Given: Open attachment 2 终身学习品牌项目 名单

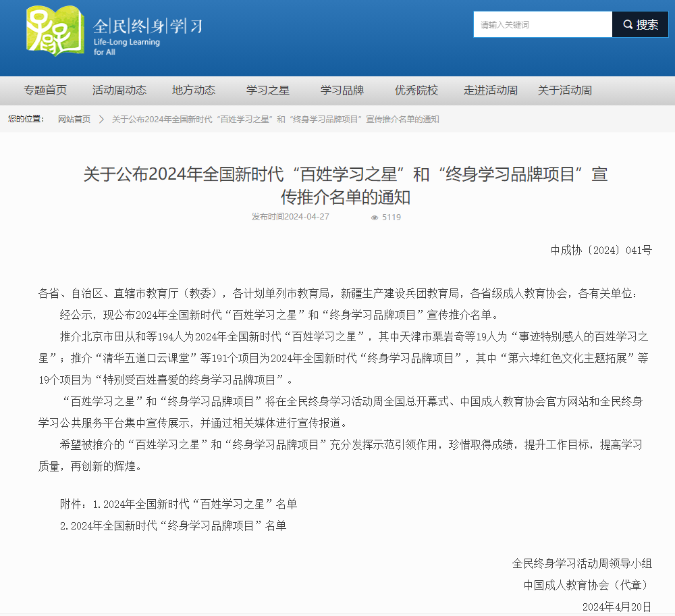Looking at the screenshot, I should (178, 525).
